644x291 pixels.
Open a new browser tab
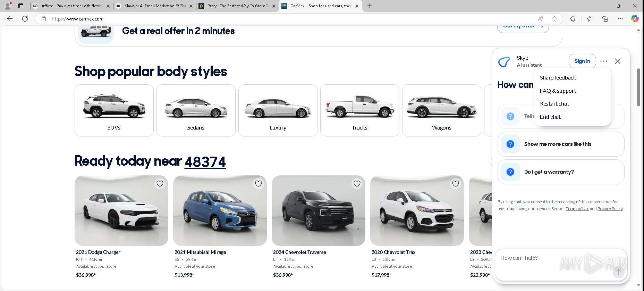click(x=370, y=6)
